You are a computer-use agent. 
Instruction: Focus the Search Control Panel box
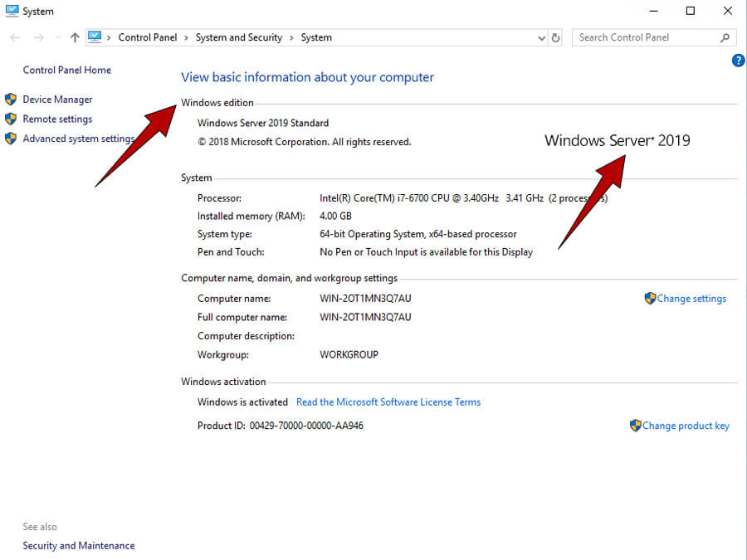coord(654,37)
